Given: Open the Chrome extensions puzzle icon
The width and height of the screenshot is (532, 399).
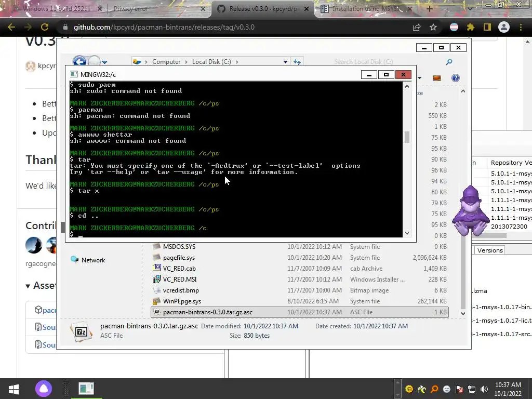Looking at the screenshot, I should click(471, 27).
